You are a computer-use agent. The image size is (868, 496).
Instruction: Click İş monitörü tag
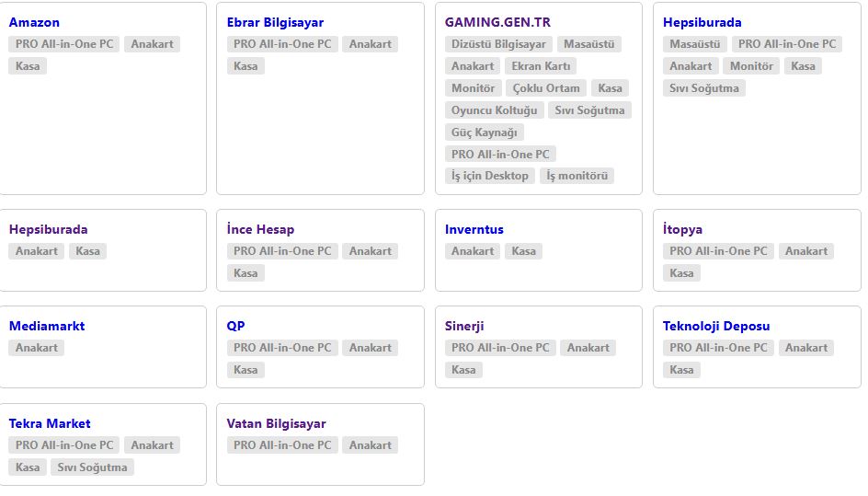(577, 177)
